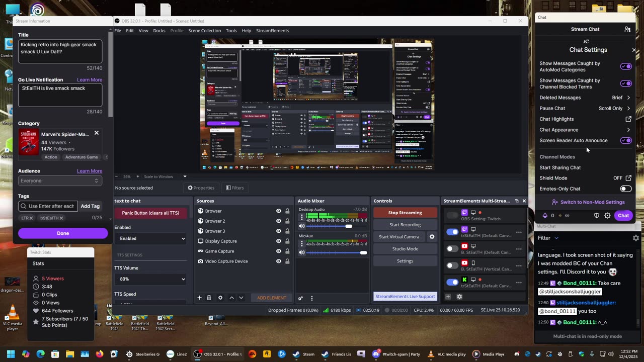Open the TTS Enabled dropdown
The height and width of the screenshot is (362, 644).
coord(150,238)
